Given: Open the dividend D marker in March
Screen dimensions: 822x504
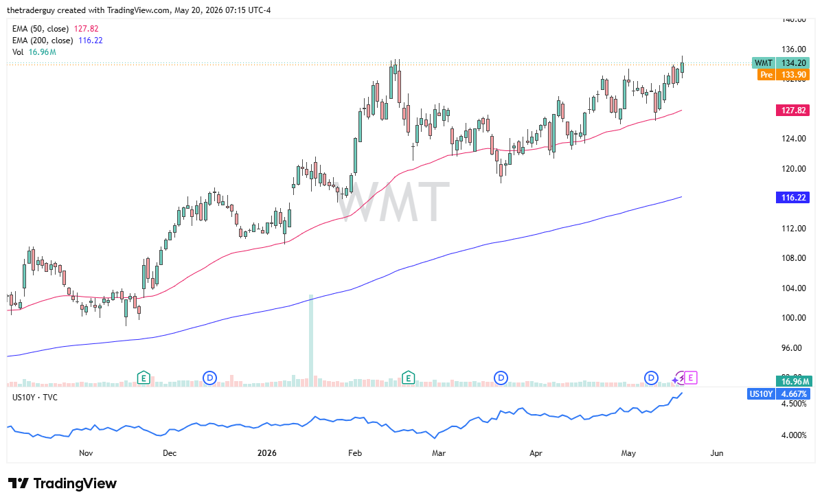Looking at the screenshot, I should (501, 377).
